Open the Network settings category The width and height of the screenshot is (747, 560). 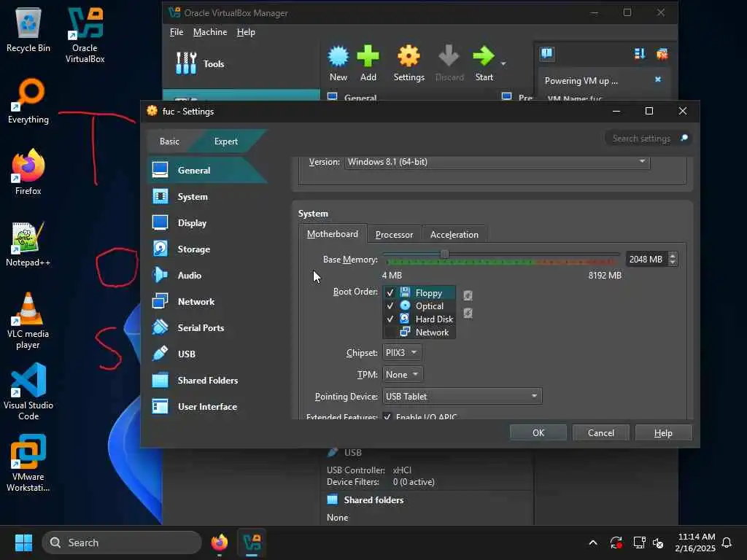point(206,301)
